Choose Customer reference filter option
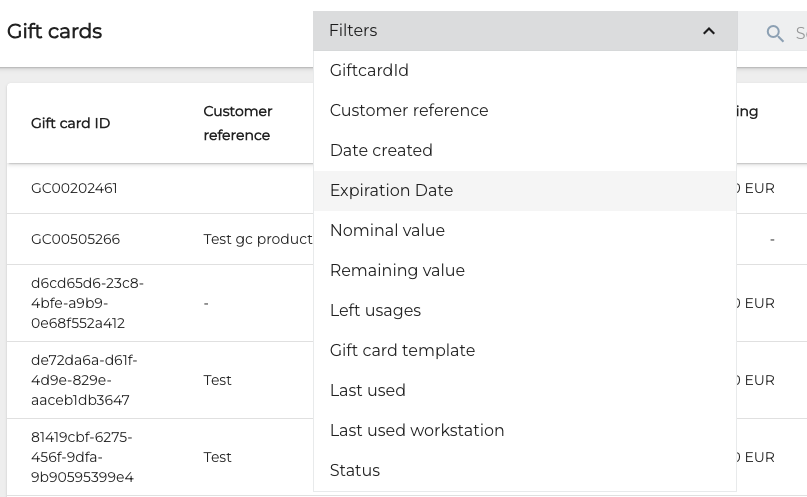The width and height of the screenshot is (807, 497). (409, 111)
